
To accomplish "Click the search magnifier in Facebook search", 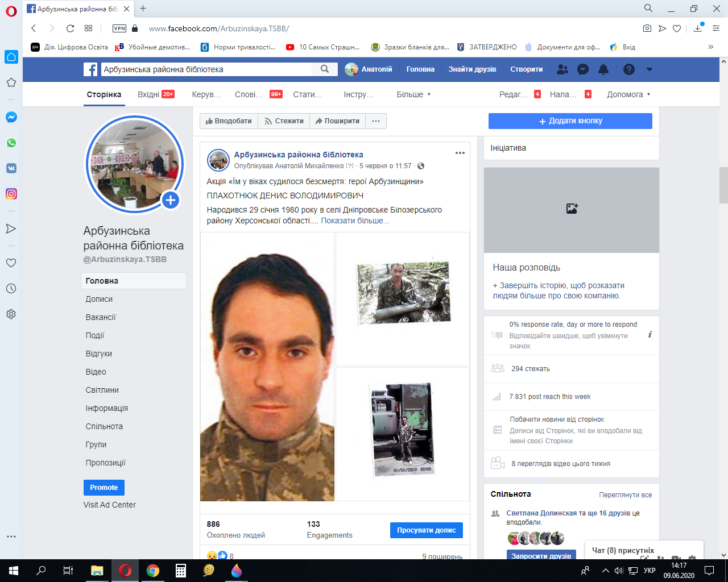I will 325,69.
